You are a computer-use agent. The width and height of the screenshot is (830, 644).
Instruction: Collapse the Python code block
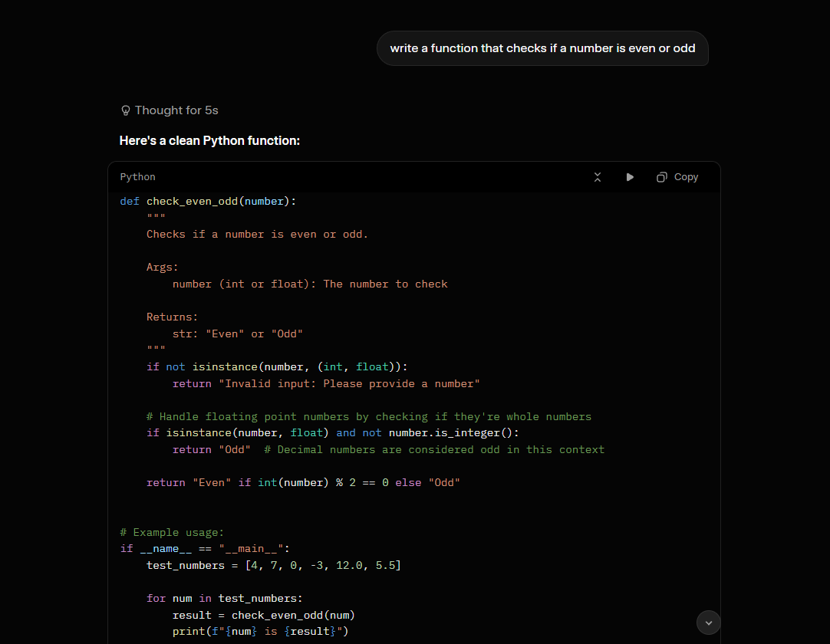click(597, 177)
